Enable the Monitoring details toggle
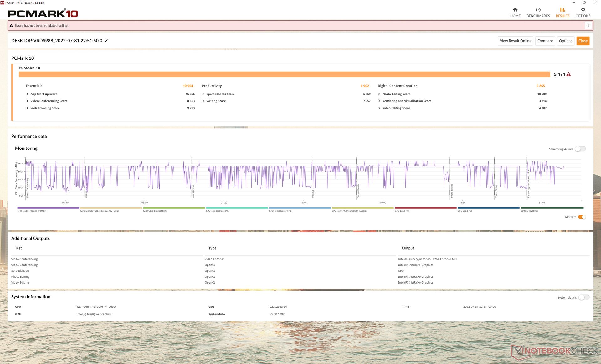601x364 pixels. [580, 149]
